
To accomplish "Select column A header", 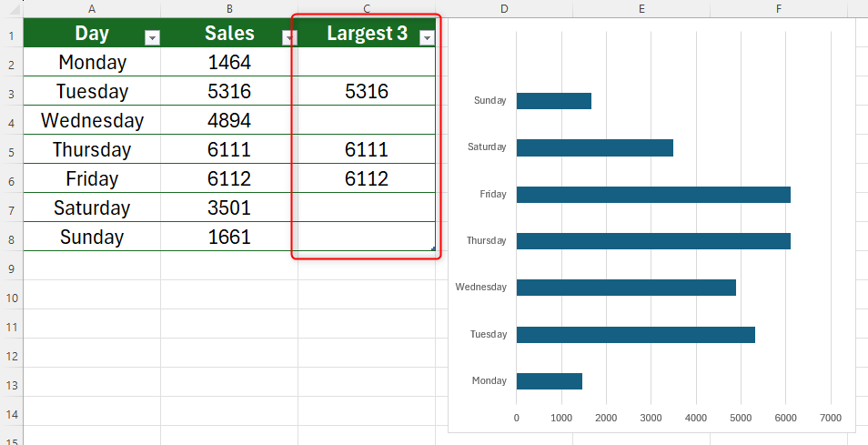I will [92, 8].
